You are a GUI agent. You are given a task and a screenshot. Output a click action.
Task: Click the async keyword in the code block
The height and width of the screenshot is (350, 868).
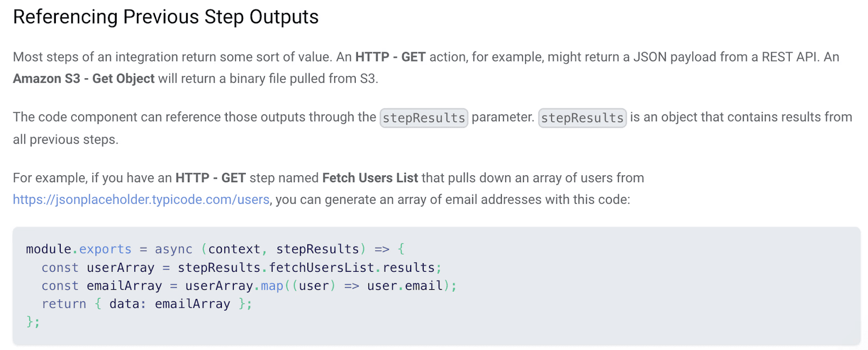174,249
